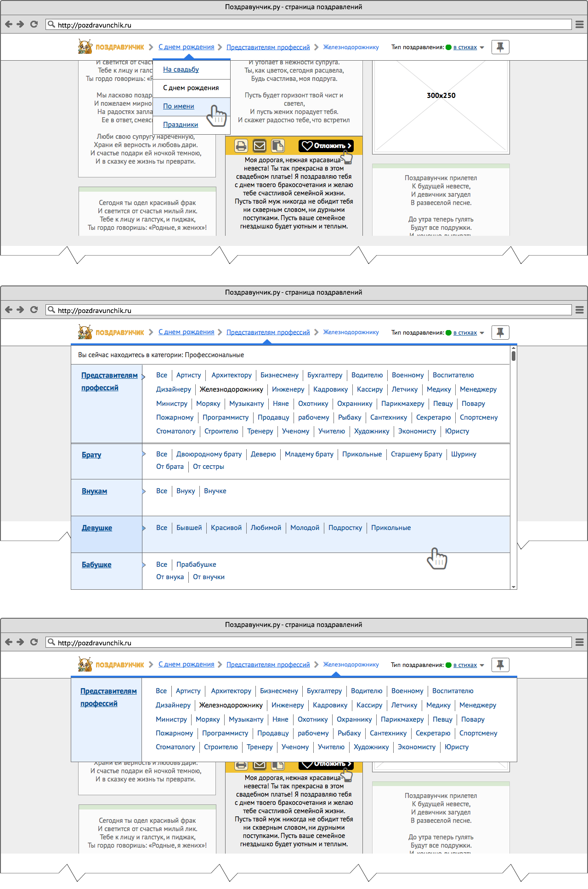
Task: Open the 'в стихах' type dropdown in the middle mockup
Action: click(x=469, y=333)
